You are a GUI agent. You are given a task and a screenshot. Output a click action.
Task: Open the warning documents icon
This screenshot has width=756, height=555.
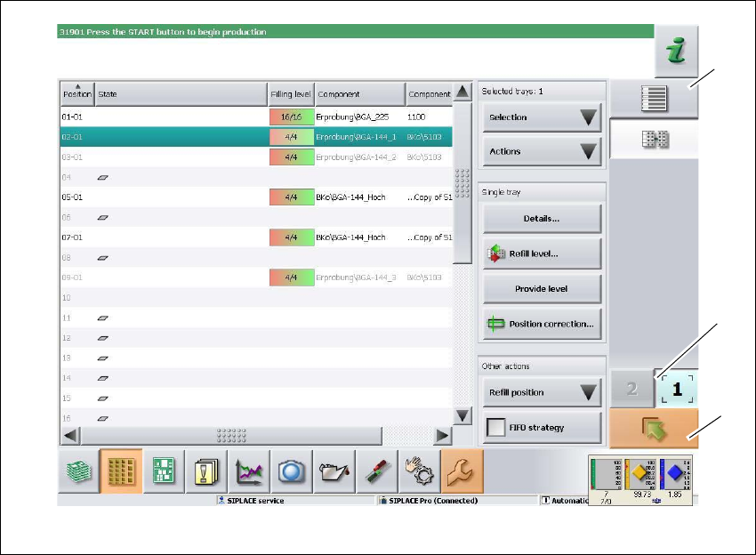[206, 471]
